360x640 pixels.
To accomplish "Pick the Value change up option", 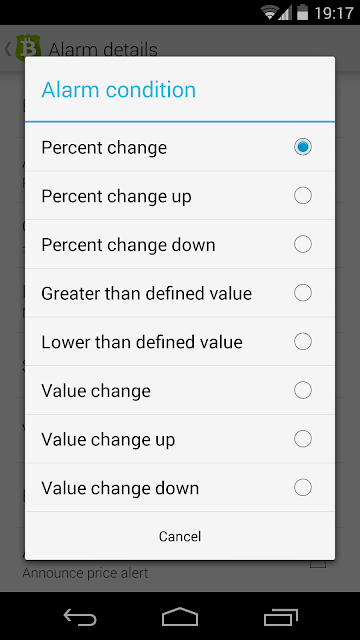I will [180, 439].
